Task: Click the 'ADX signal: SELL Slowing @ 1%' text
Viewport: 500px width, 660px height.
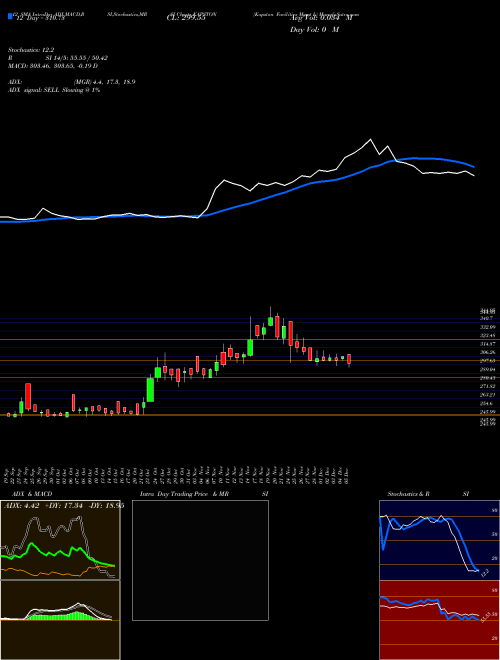Action: (54, 90)
